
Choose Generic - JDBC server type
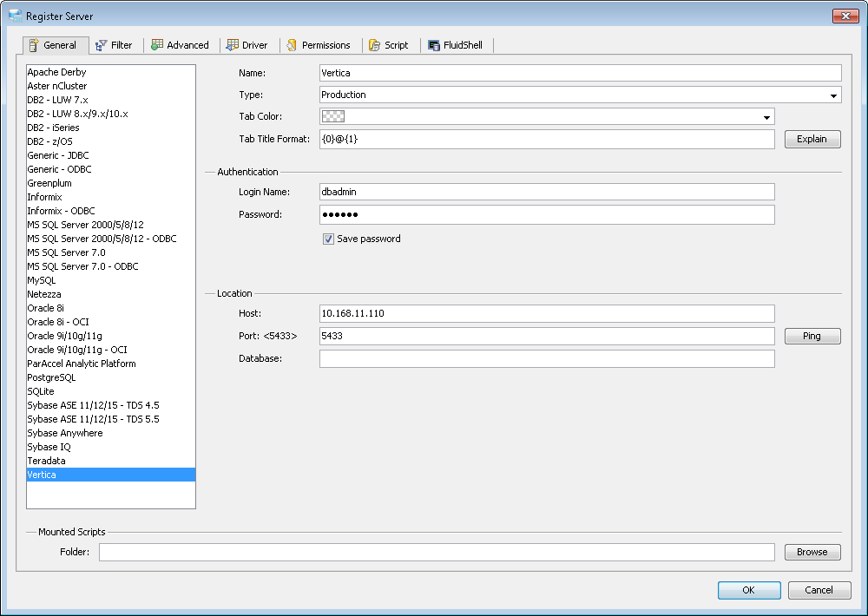coord(111,155)
